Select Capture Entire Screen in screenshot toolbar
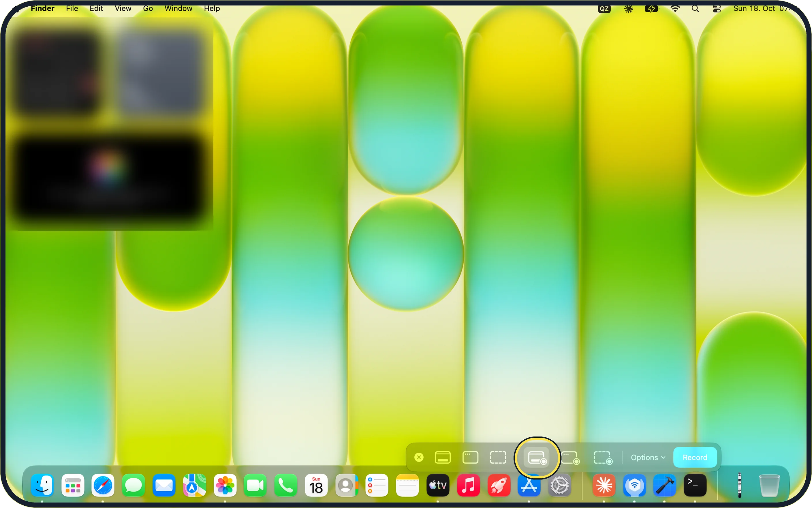This screenshot has width=812, height=508. tap(442, 457)
